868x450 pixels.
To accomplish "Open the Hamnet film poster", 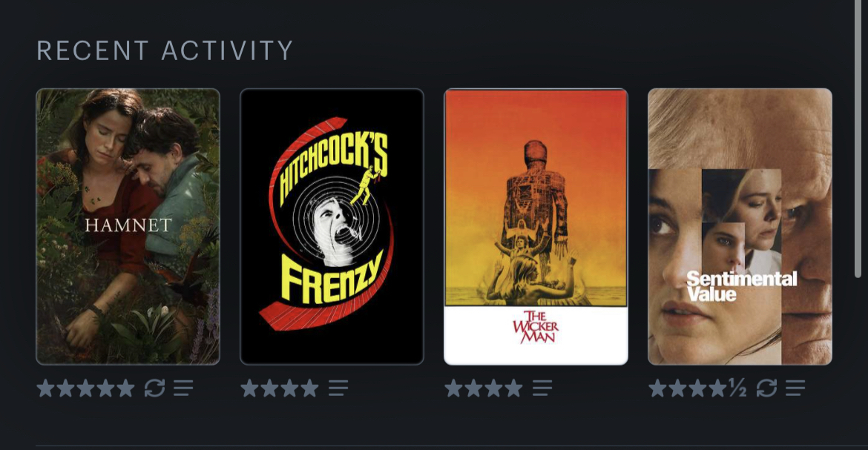I will [x=128, y=226].
